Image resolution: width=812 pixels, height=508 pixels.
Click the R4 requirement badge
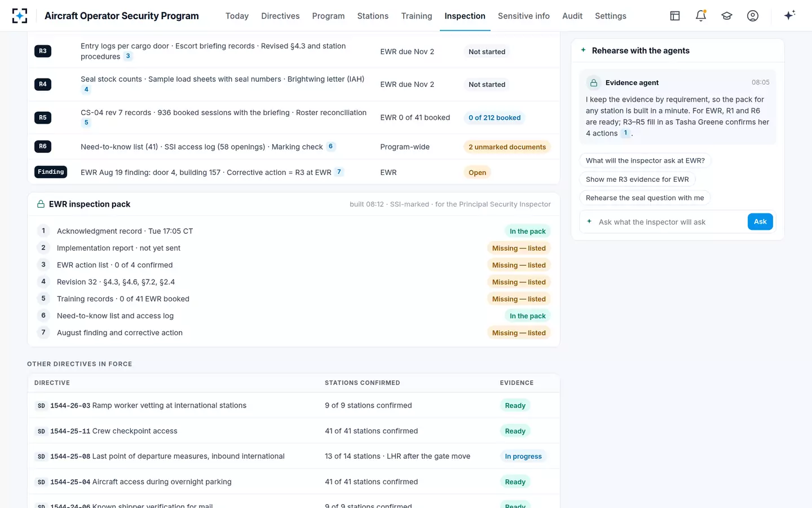coord(43,85)
